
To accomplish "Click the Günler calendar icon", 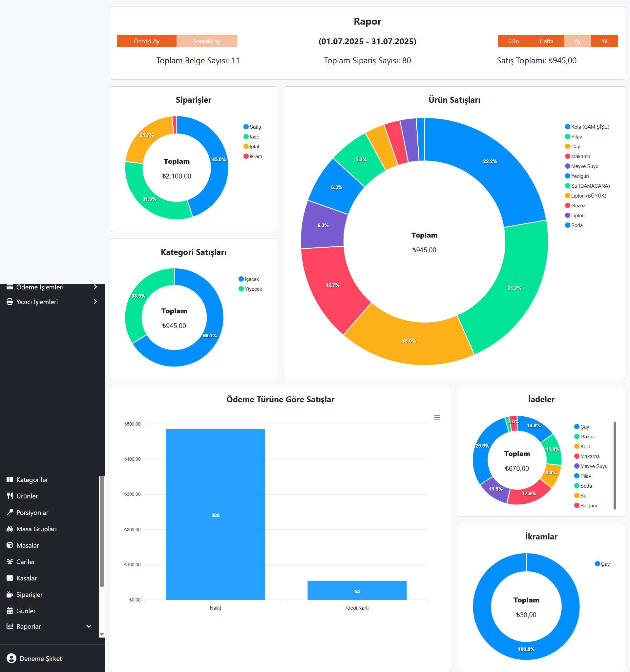I will click(x=10, y=611).
